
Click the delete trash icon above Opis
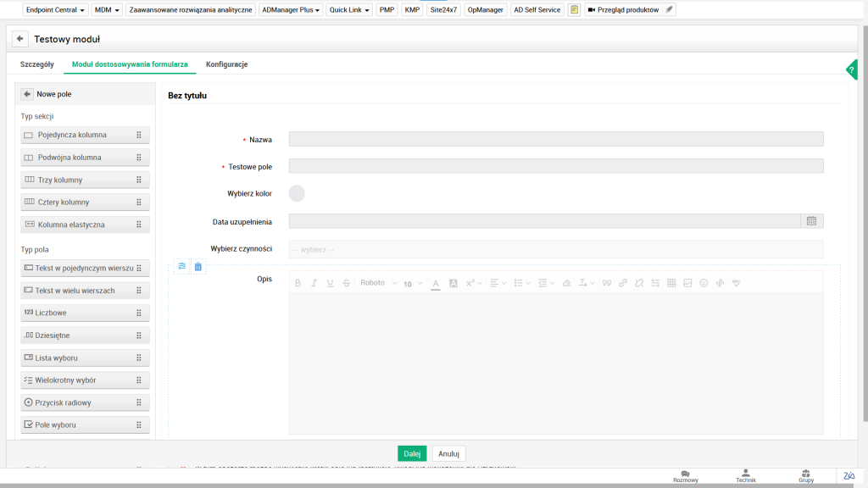coord(198,267)
